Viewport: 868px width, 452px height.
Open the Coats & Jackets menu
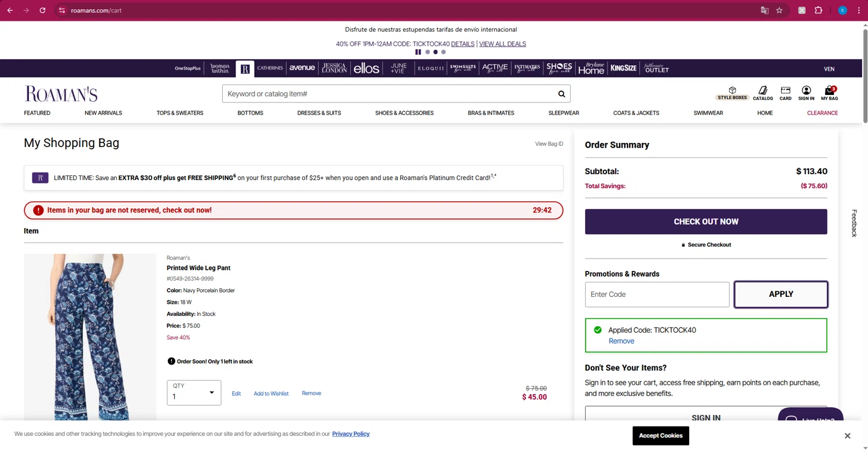click(x=636, y=113)
